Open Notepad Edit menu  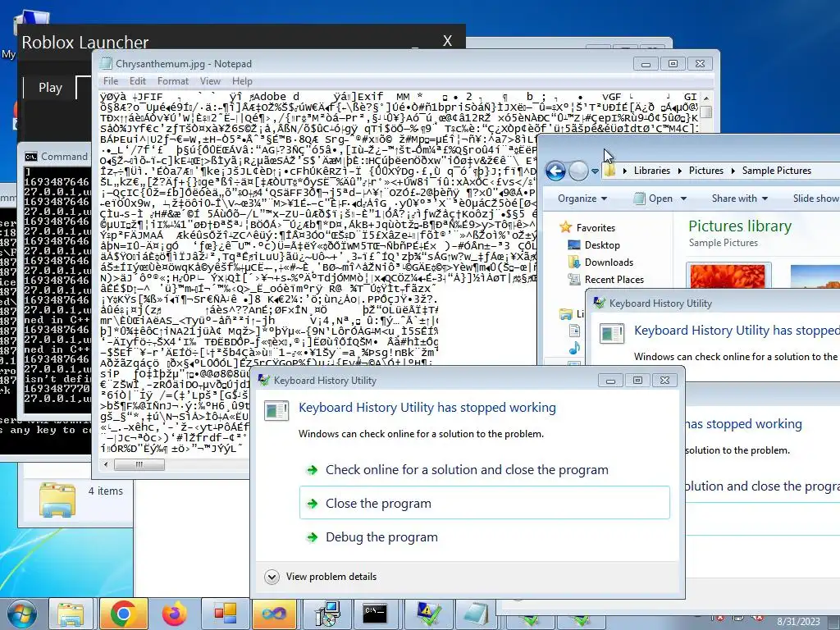[x=138, y=81]
